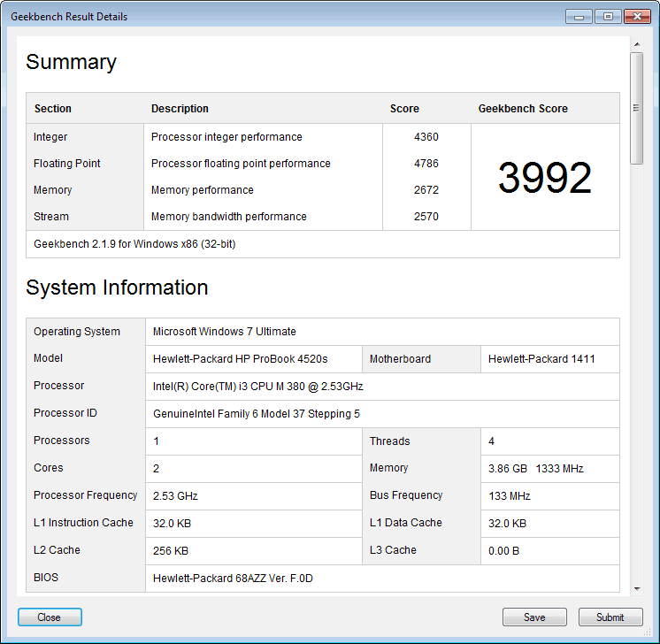Click the scrollbar up arrow

[636, 43]
